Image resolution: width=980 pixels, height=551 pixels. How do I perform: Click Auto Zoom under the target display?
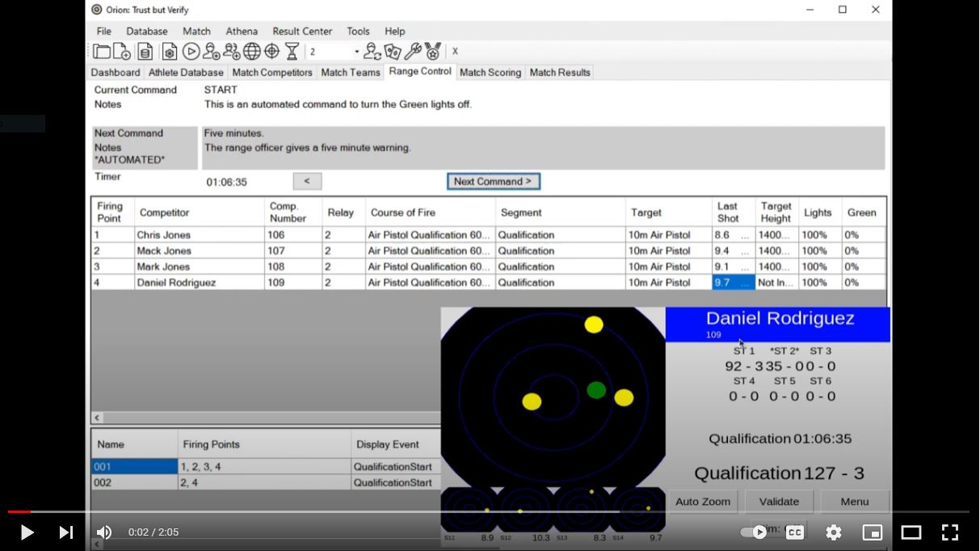pos(702,501)
